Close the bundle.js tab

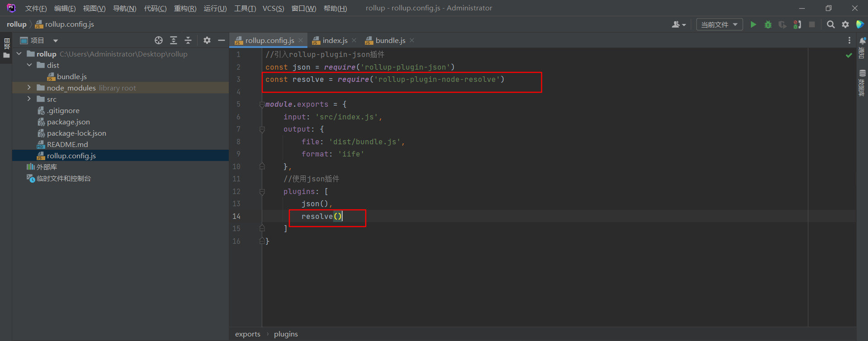tap(412, 40)
